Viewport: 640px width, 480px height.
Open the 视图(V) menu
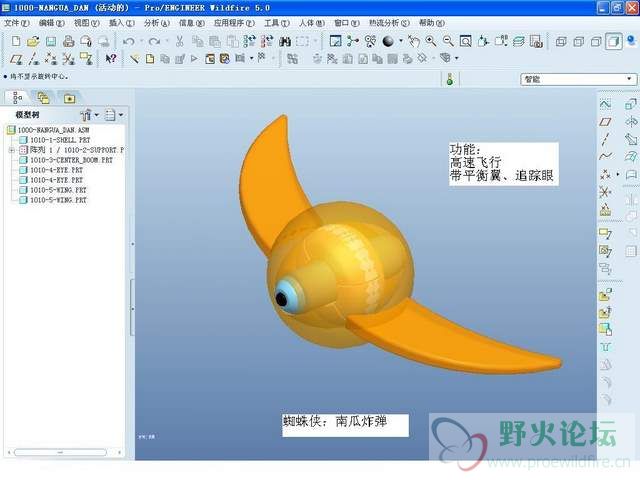pyautogui.click(x=87, y=23)
